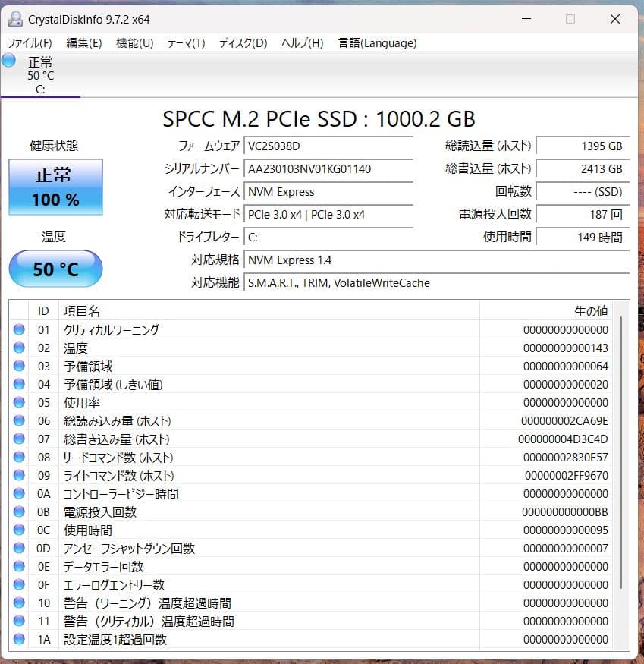644x664 pixels.
Task: Click the indicator icon for 使用率
Action: [19, 402]
